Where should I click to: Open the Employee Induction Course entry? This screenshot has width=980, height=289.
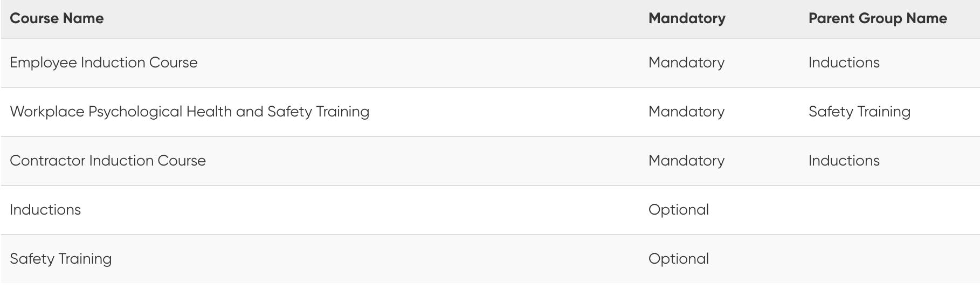click(x=103, y=63)
